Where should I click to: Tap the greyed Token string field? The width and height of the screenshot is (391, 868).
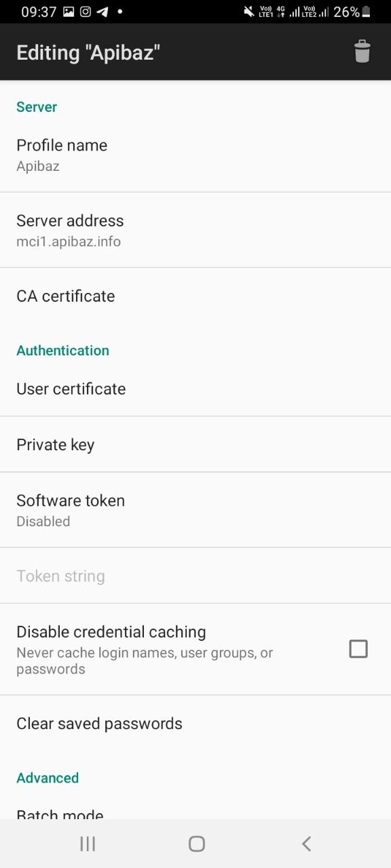coord(195,576)
